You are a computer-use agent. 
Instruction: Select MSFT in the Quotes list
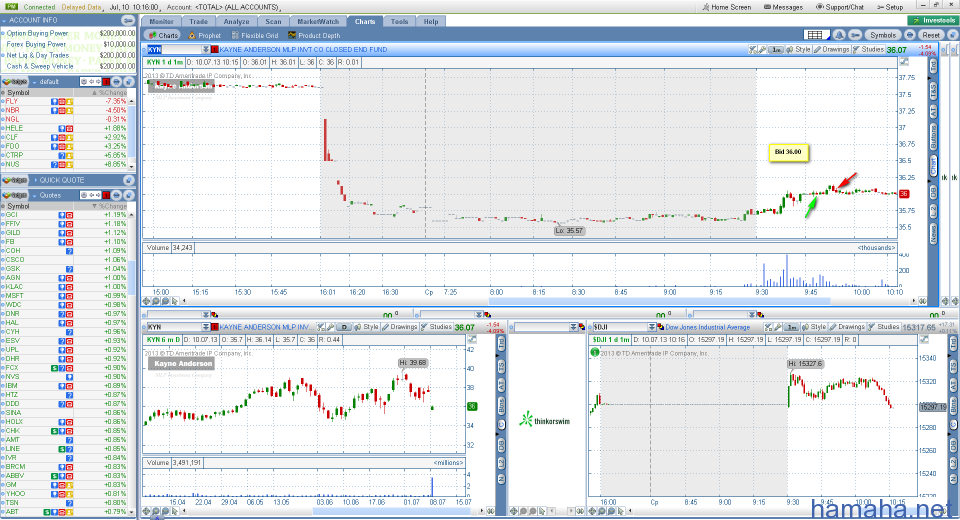coord(64,296)
